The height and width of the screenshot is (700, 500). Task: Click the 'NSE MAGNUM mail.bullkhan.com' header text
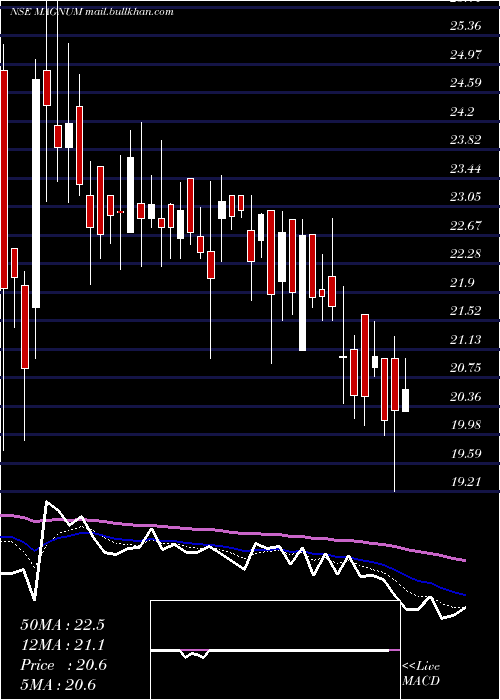(x=92, y=12)
